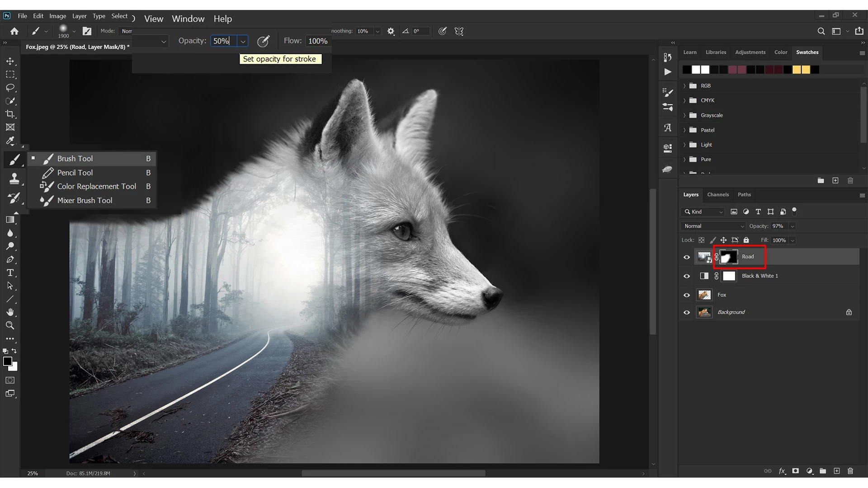Open the smoothing options gear icon
Image resolution: width=868 pixels, height=488 pixels.
coord(391,31)
